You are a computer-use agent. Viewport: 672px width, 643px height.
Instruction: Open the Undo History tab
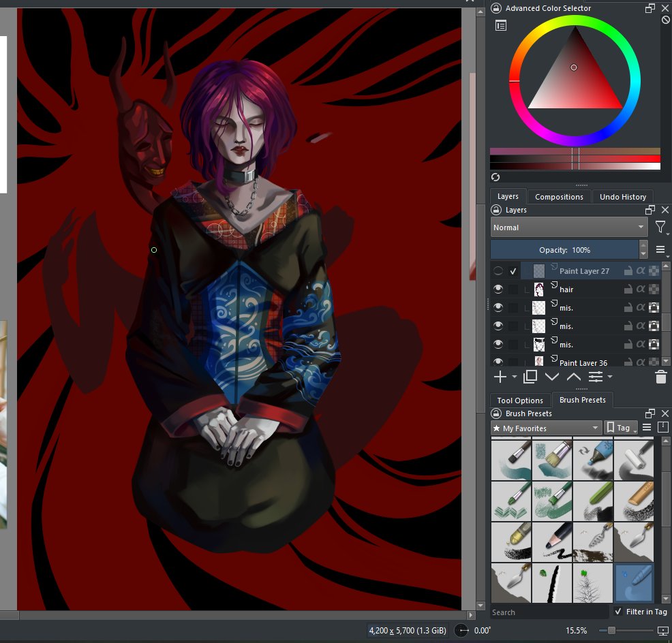point(623,197)
